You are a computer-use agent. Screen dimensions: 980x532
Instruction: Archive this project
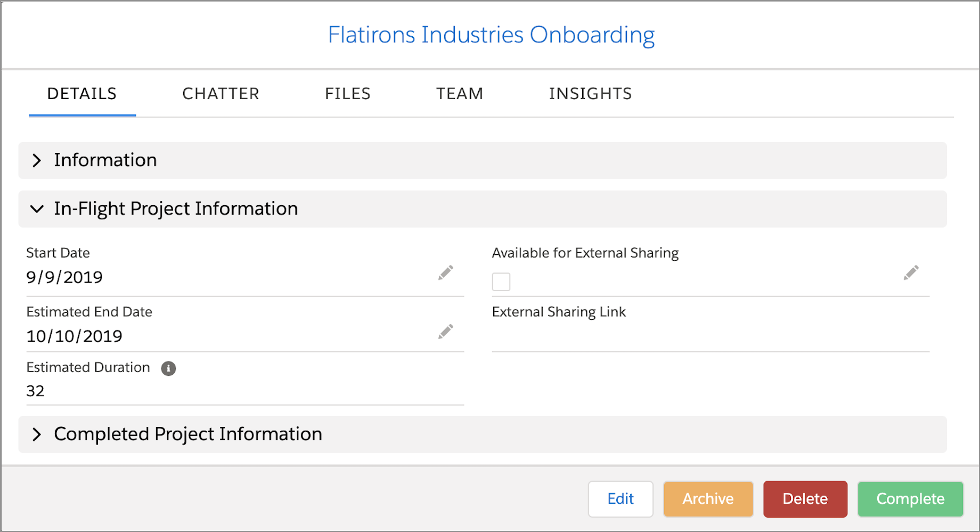tap(708, 499)
